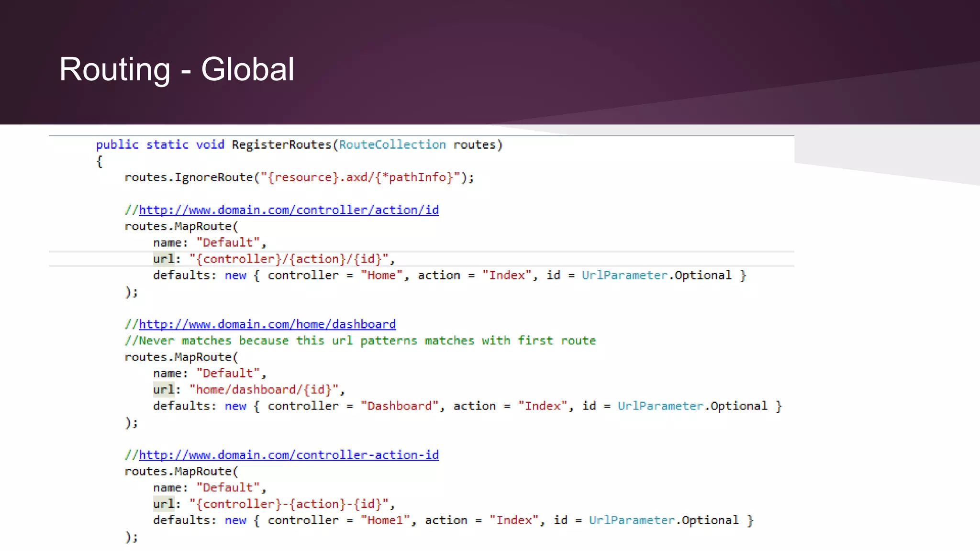Click the last routes.MapRoute( call

[181, 471]
